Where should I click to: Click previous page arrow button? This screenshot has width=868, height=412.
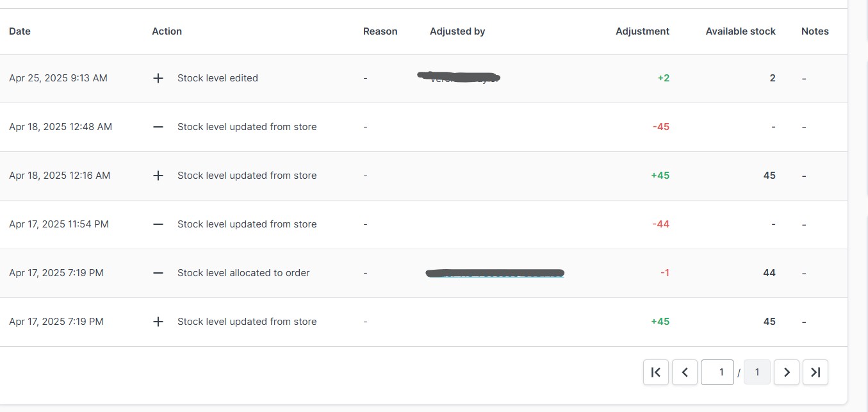coord(685,372)
